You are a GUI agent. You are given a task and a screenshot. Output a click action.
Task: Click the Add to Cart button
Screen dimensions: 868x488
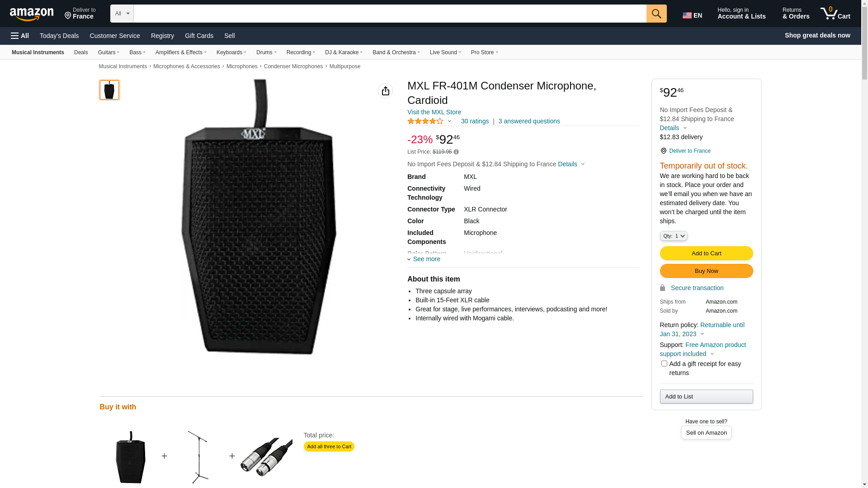(x=706, y=253)
